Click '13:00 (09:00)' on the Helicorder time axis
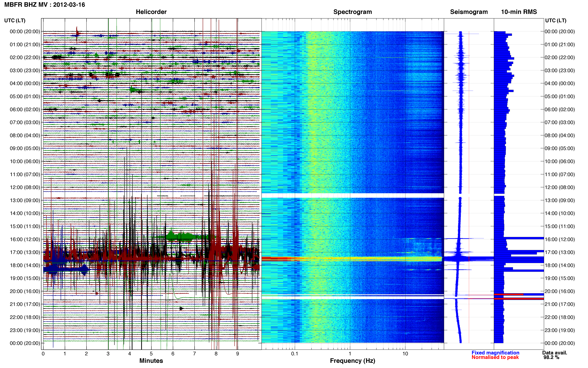The width and height of the screenshot is (588, 368). coord(25,200)
